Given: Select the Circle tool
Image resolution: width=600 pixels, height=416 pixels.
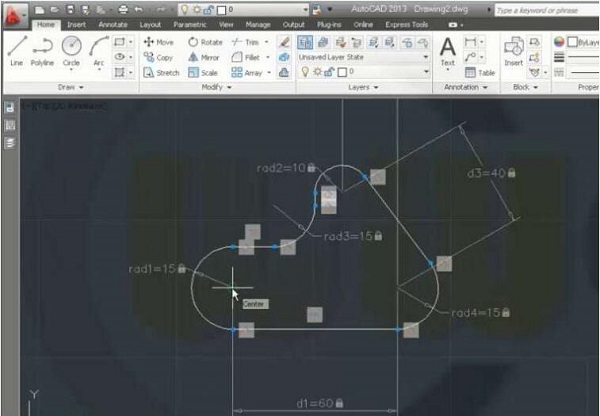Looking at the screenshot, I should click(x=71, y=51).
